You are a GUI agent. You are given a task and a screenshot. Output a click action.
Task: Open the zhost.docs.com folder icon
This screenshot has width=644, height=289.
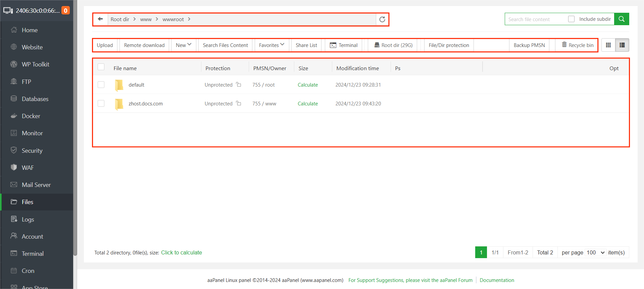point(119,104)
